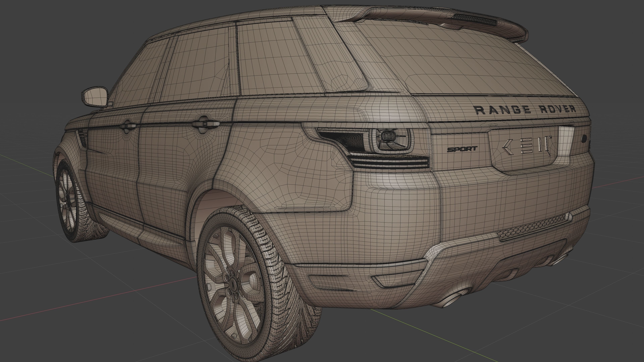Select the rear wheel hub center
644x362 pixels.
pyautogui.click(x=233, y=284)
